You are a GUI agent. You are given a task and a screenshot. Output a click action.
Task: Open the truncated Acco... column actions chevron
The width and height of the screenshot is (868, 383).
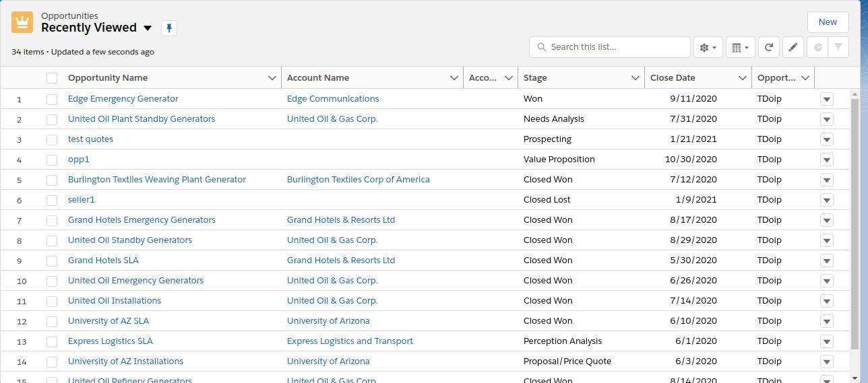point(509,78)
